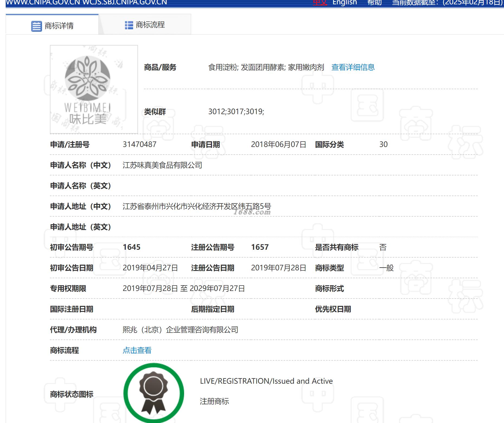
Task: Click the 商品/服务 label
Action: click(x=160, y=67)
